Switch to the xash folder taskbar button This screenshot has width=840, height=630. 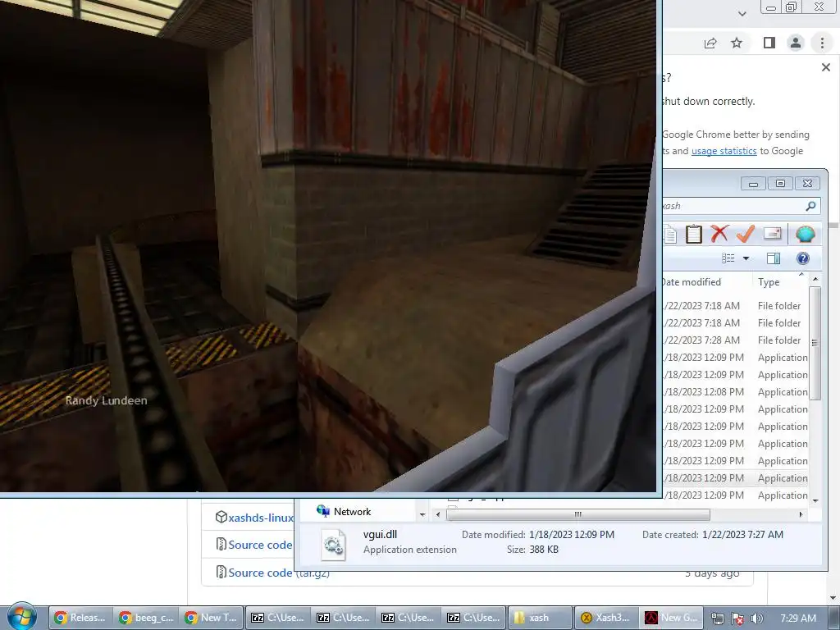[x=539, y=618]
